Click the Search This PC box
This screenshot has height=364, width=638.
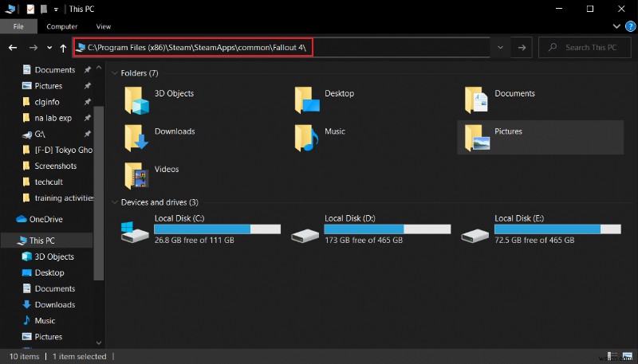click(x=585, y=48)
